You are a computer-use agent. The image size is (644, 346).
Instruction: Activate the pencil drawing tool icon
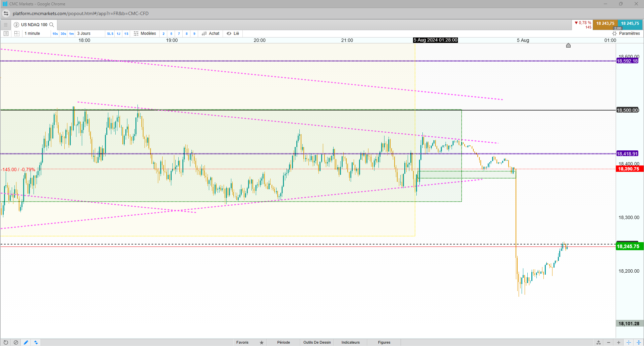[26, 342]
